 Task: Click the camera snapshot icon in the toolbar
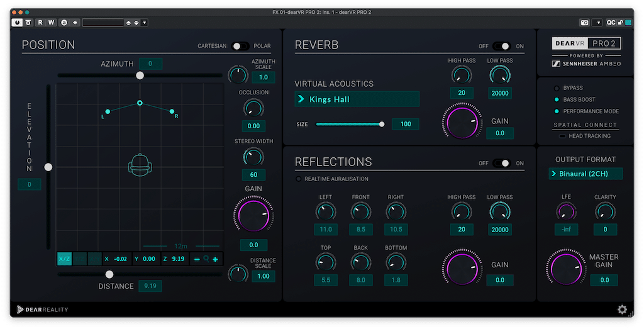pyautogui.click(x=584, y=23)
